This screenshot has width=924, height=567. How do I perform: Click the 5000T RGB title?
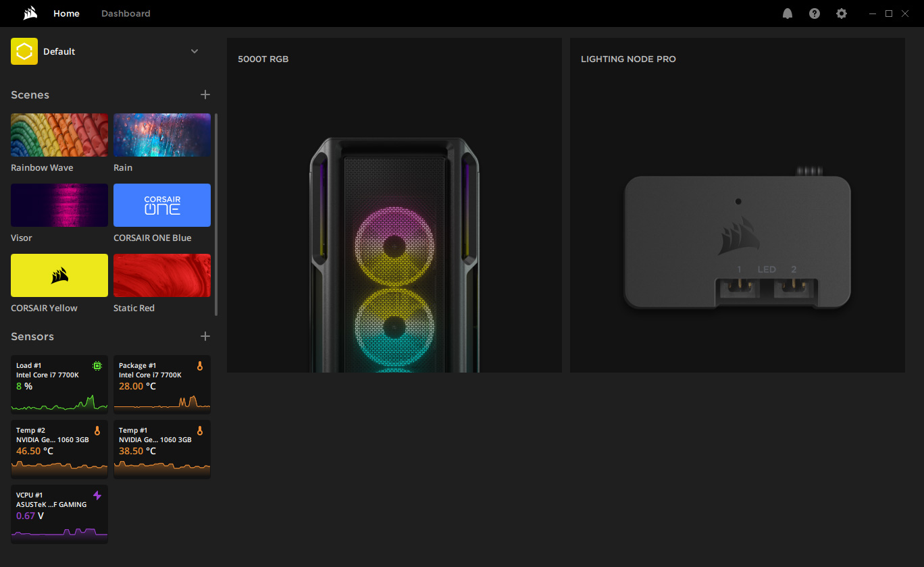(x=263, y=59)
